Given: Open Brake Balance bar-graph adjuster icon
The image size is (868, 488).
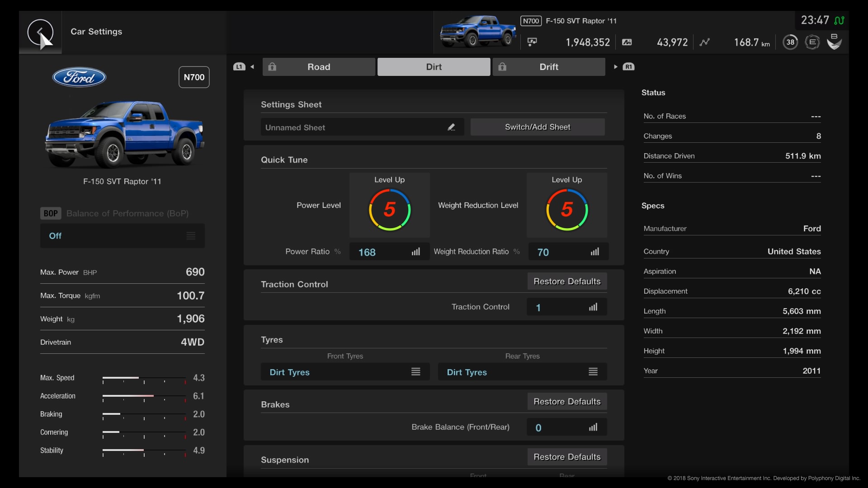Looking at the screenshot, I should coord(593,427).
